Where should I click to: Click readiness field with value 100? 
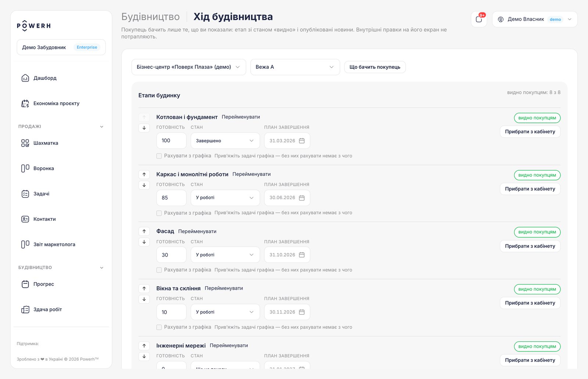coord(171,141)
